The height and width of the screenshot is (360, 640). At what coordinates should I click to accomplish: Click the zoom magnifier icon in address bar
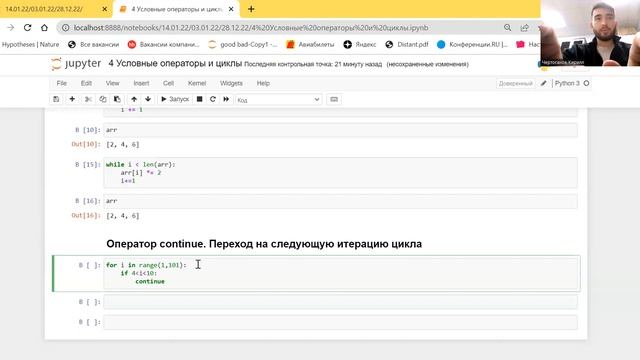pos(507,28)
